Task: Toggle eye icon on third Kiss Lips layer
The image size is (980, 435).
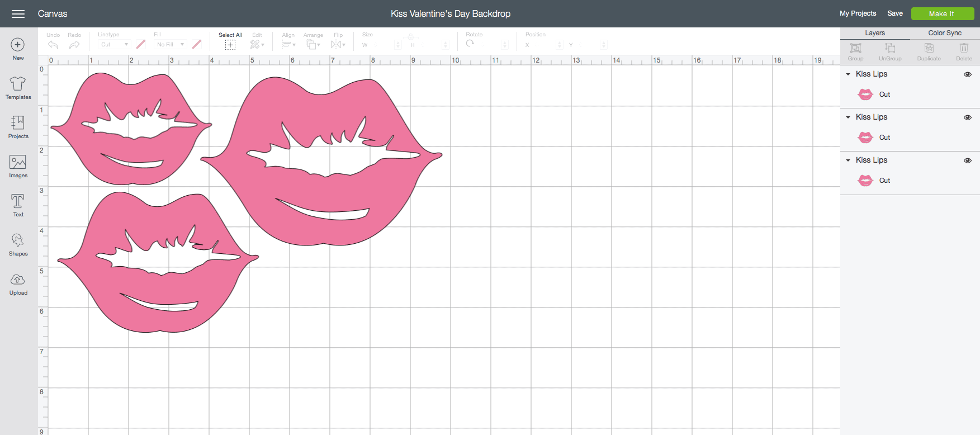Action: tap(967, 160)
